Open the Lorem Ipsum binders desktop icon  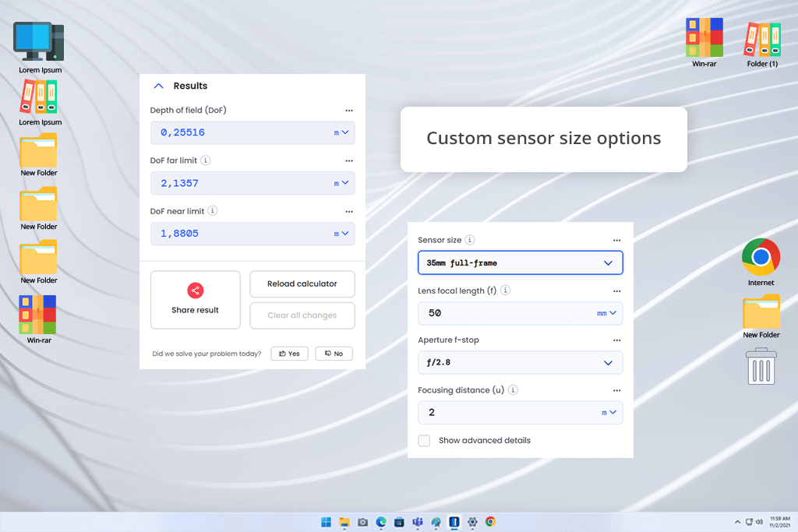click(x=40, y=103)
